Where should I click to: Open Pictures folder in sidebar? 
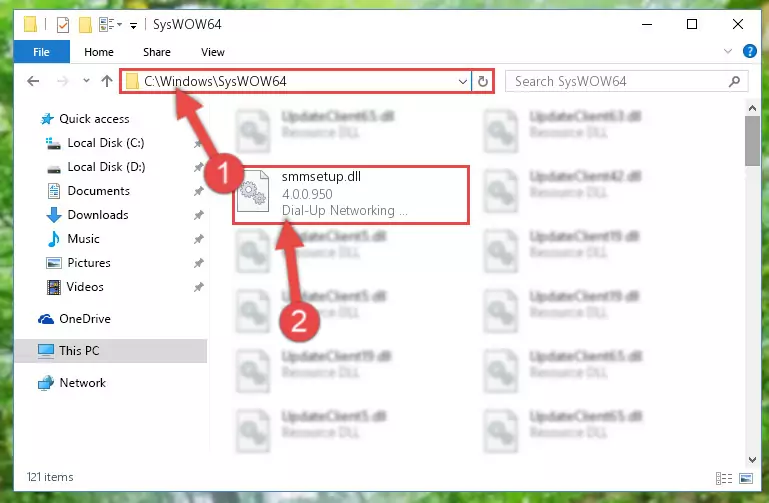click(89, 263)
